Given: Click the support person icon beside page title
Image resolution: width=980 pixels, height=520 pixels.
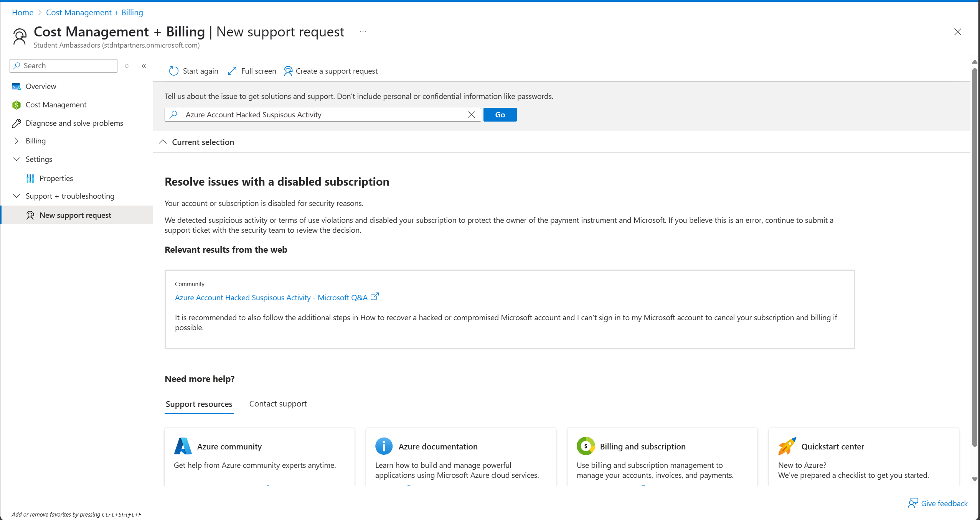Looking at the screenshot, I should tap(20, 36).
